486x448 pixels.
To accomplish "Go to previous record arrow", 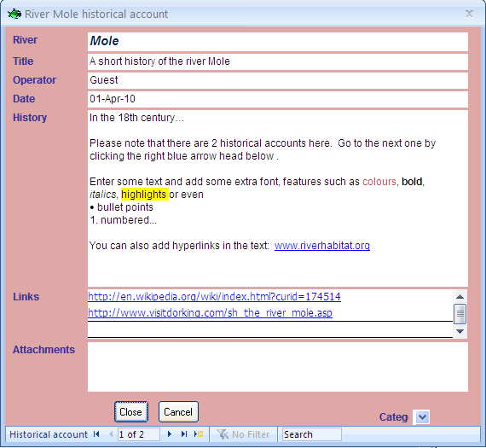I will point(111,434).
